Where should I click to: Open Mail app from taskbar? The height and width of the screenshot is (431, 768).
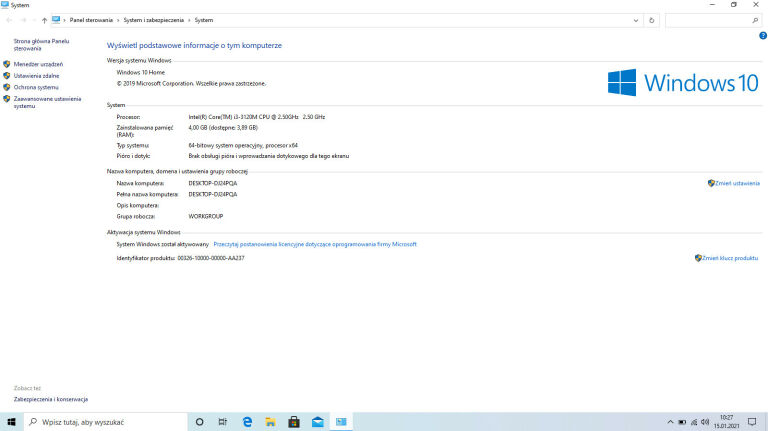coord(317,422)
